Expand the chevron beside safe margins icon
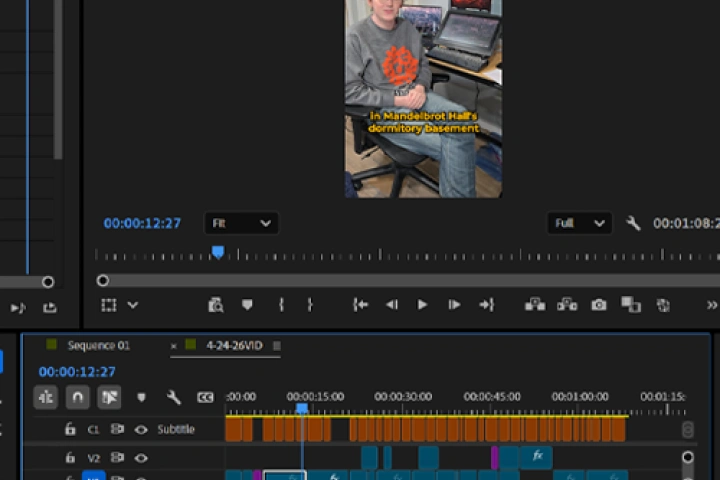This screenshot has width=720, height=480. point(133,305)
